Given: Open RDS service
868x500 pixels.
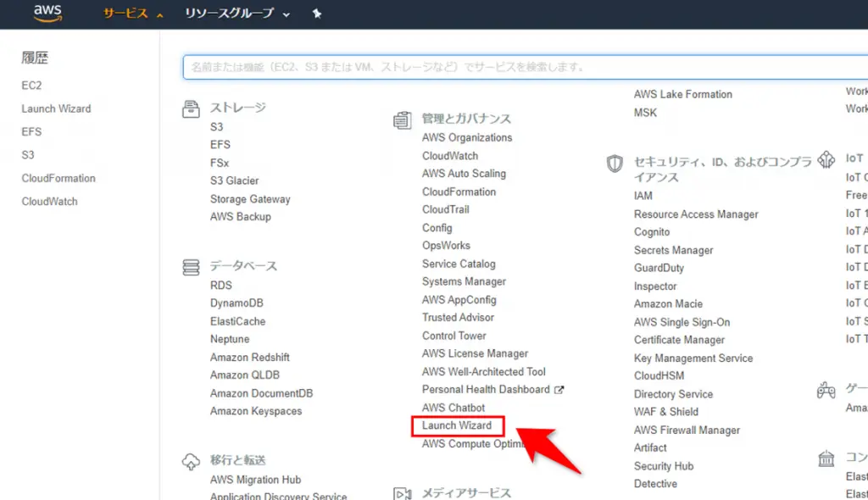Looking at the screenshot, I should point(221,285).
